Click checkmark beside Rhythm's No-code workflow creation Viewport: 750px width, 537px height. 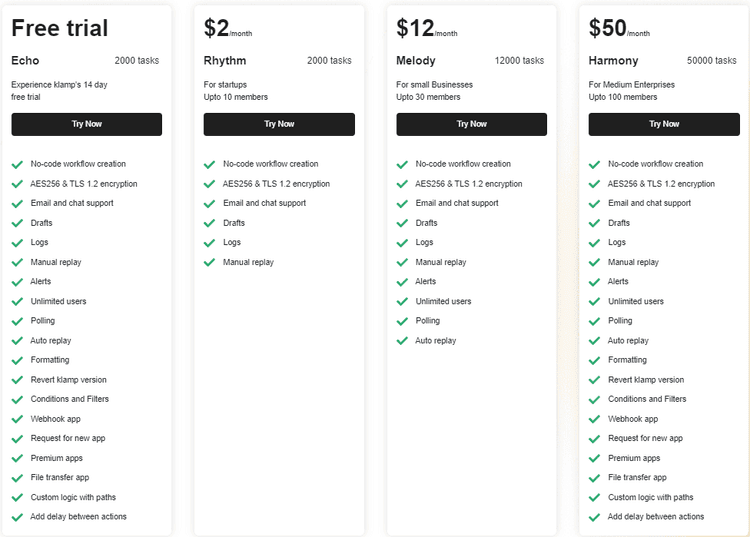coord(210,164)
